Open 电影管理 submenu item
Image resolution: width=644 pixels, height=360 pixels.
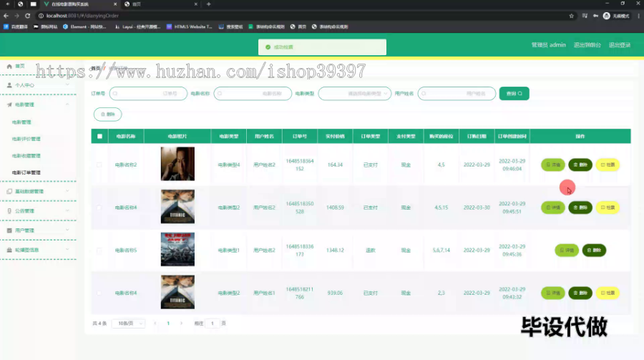click(21, 122)
